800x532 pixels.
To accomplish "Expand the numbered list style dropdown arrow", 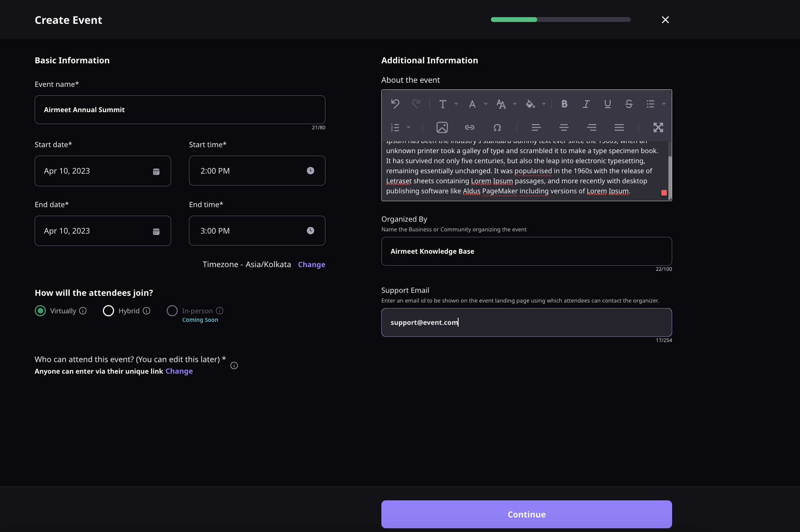I will pyautogui.click(x=409, y=127).
